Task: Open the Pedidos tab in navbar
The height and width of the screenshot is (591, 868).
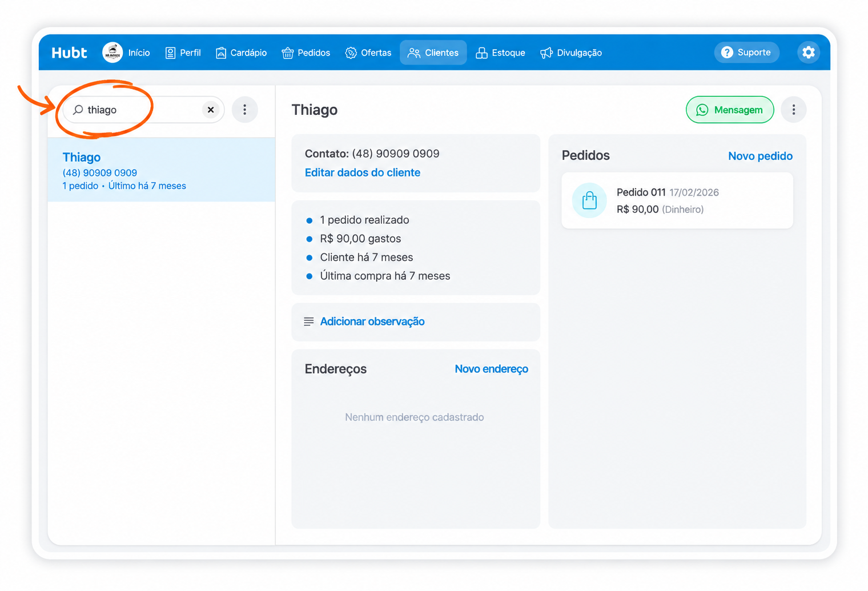Action: pos(306,53)
